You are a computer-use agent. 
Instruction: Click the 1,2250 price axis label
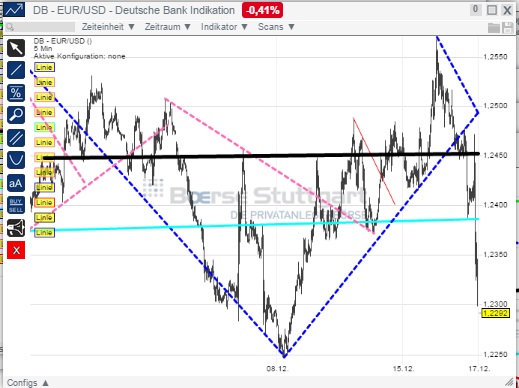(x=495, y=354)
